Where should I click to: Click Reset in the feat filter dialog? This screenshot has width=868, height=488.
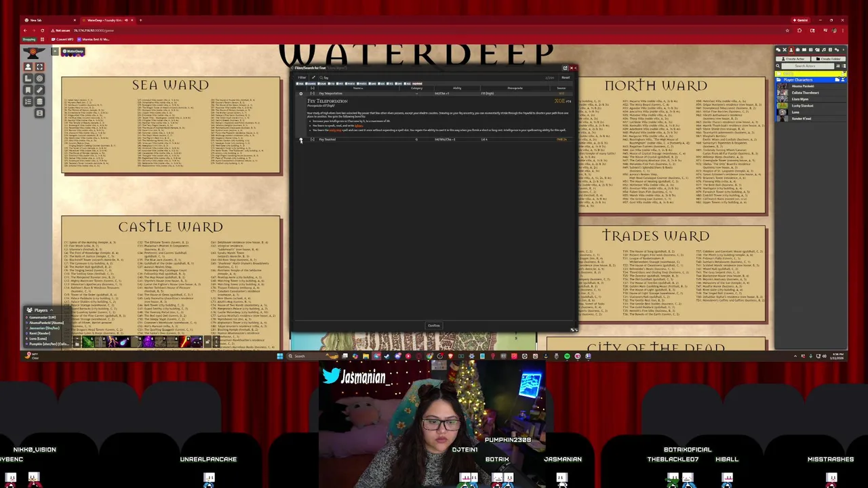click(x=566, y=77)
